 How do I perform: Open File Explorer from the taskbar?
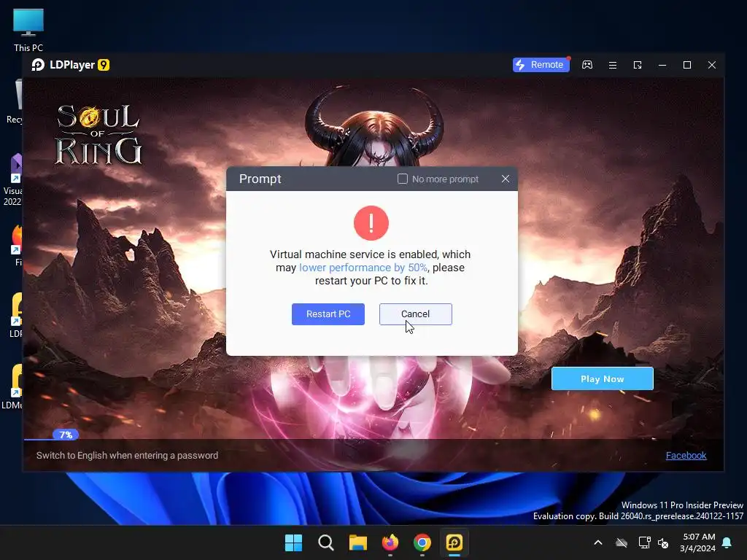[357, 542]
